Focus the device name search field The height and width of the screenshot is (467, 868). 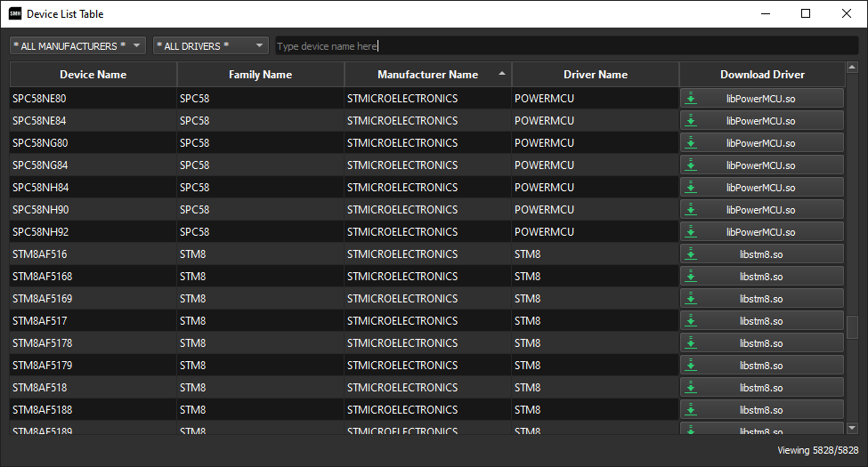tap(567, 46)
